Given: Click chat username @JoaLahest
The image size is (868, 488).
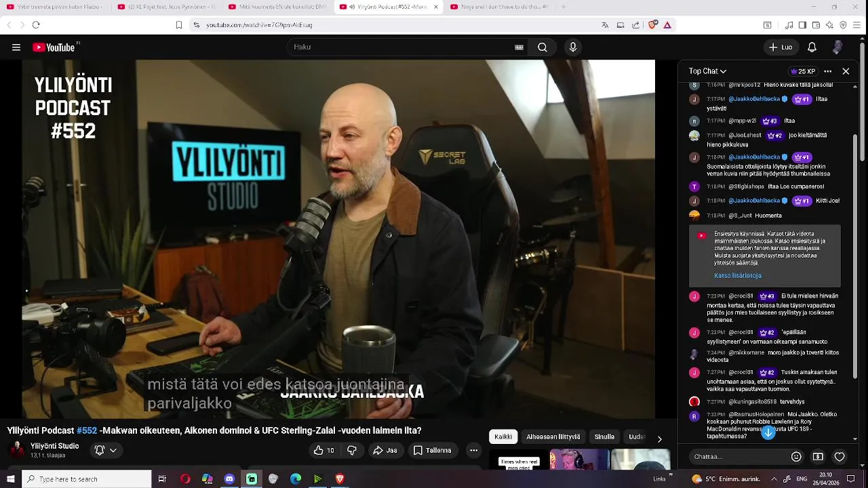Looking at the screenshot, I should click(x=745, y=136).
